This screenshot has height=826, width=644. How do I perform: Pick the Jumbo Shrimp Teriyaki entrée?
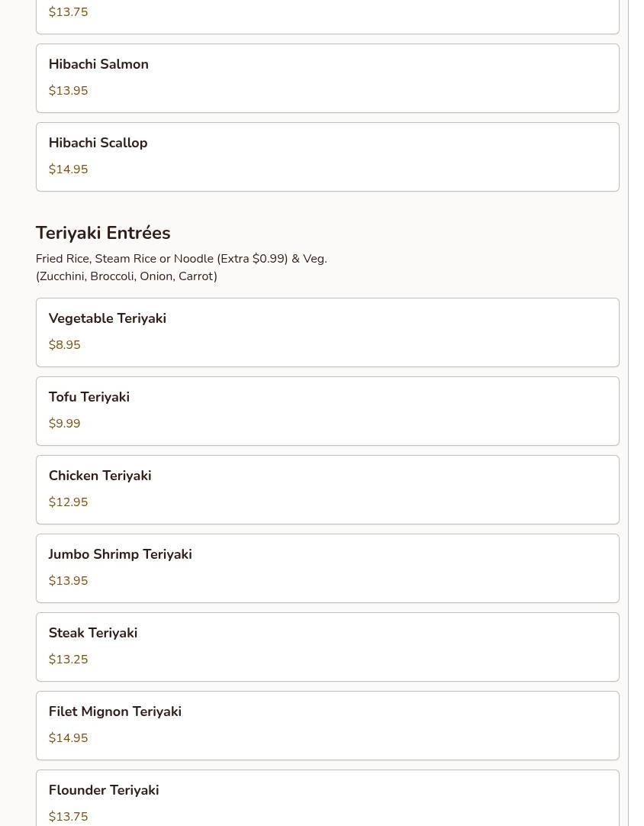(327, 568)
